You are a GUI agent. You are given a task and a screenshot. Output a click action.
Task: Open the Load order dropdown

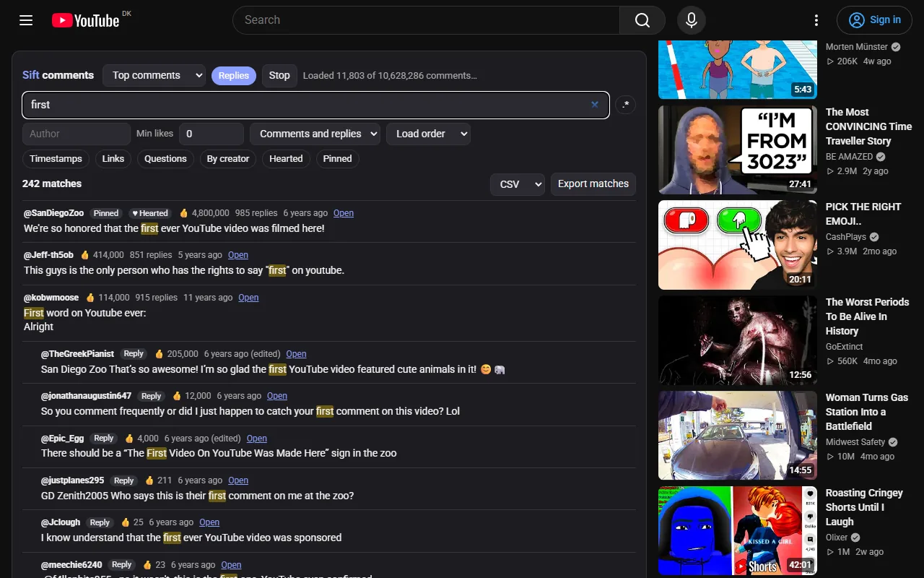pos(428,134)
